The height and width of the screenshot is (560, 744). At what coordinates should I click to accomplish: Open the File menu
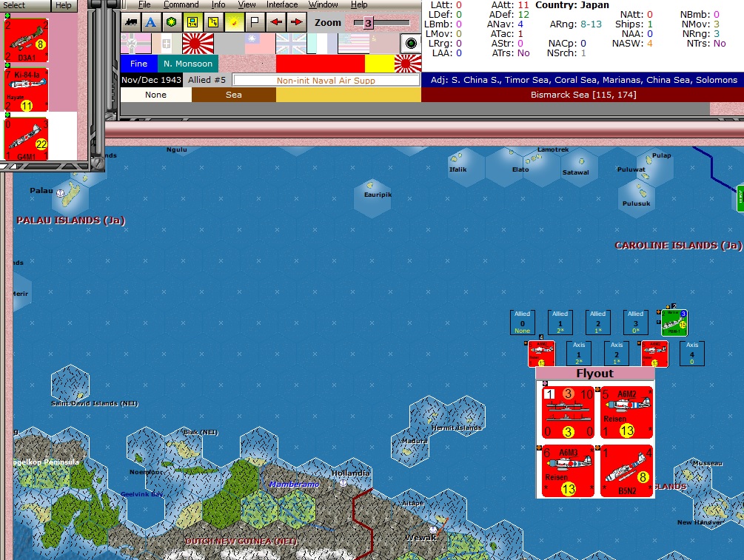[144, 4]
